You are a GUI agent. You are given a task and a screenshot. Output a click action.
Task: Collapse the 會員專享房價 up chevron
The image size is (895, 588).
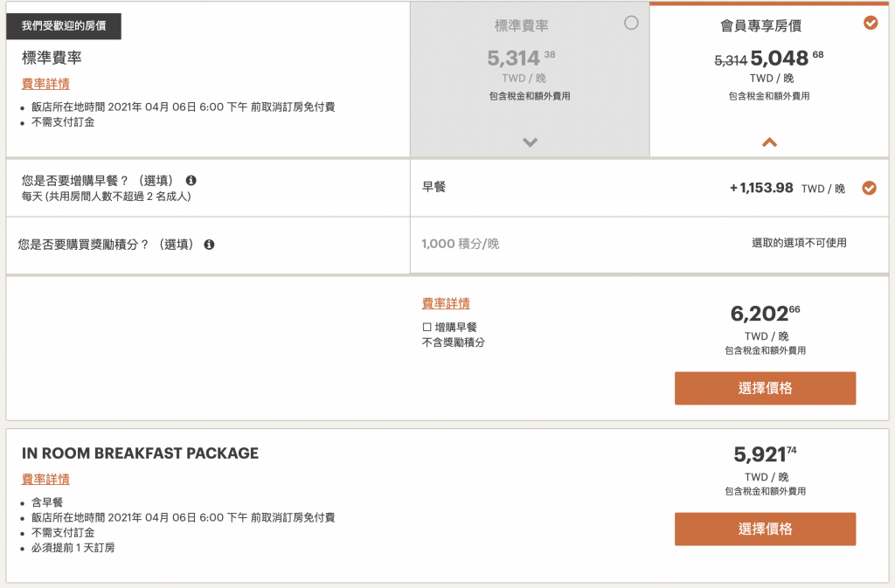pos(769,142)
